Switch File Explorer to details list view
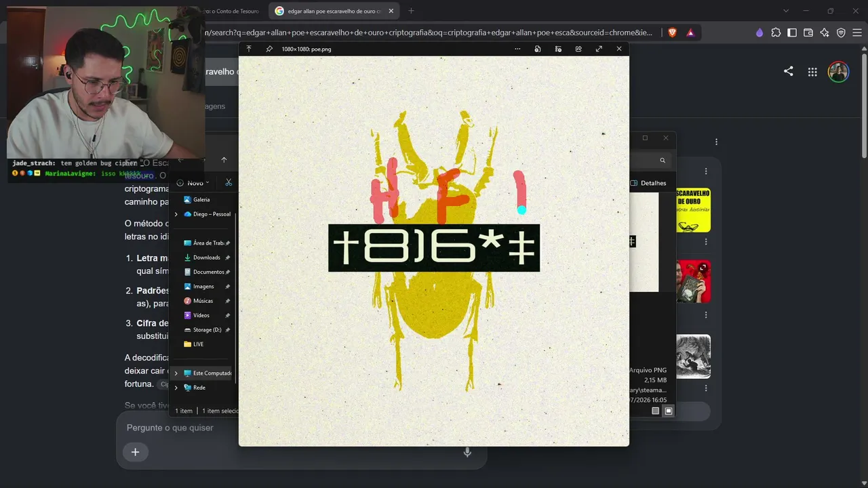The height and width of the screenshot is (488, 868). pyautogui.click(x=655, y=411)
